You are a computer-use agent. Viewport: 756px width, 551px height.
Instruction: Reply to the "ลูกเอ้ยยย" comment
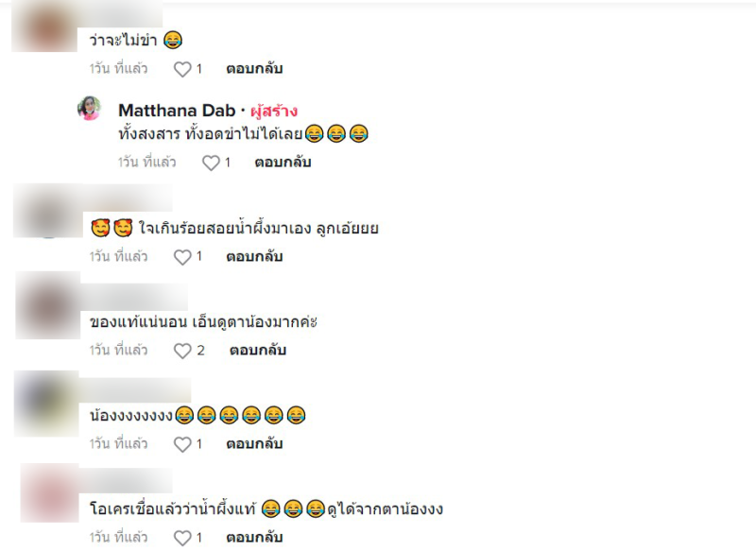(x=254, y=256)
